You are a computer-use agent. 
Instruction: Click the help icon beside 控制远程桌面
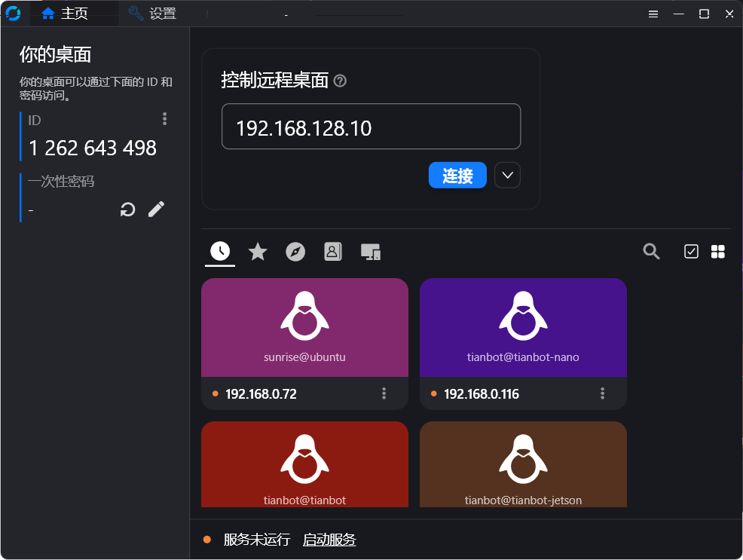pyautogui.click(x=340, y=81)
